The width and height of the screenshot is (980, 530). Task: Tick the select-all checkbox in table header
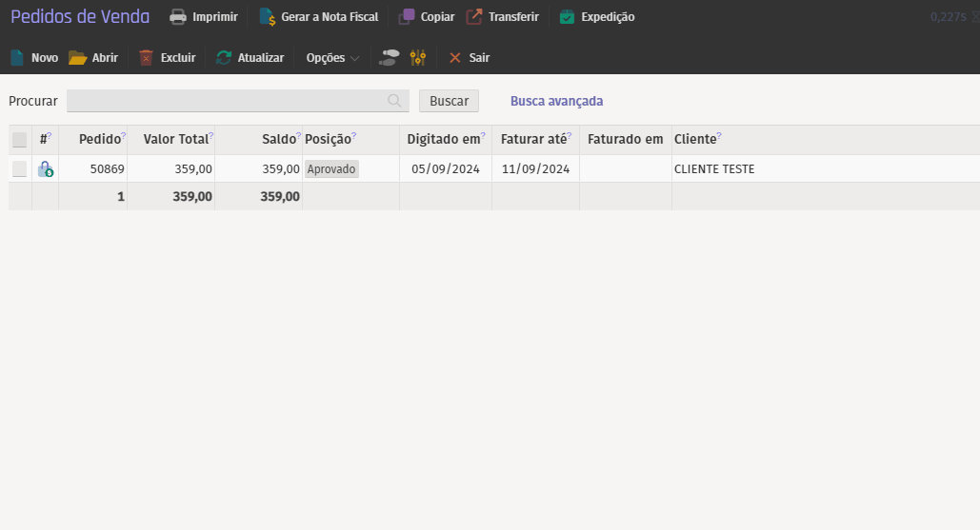(x=19, y=140)
